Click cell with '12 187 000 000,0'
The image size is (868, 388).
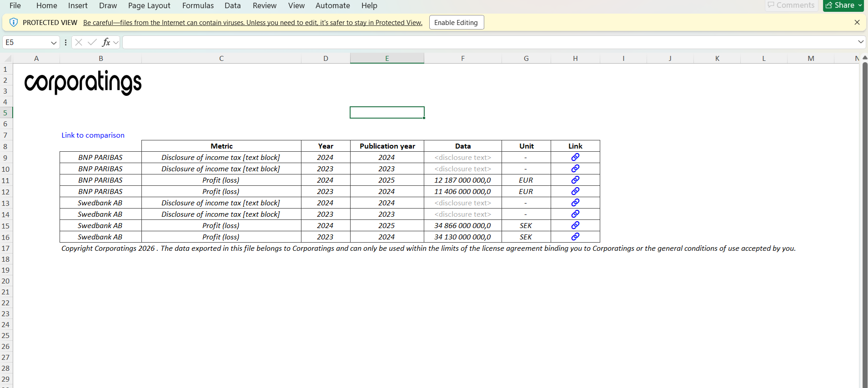pyautogui.click(x=463, y=180)
